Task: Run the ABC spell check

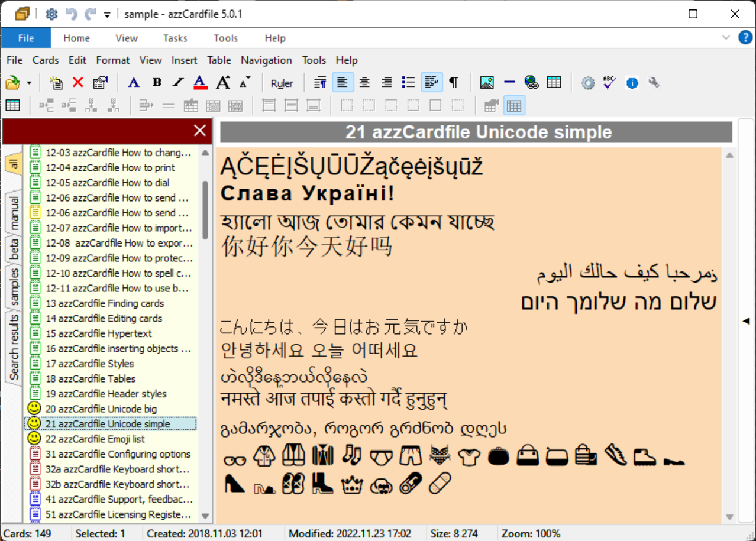Action: [610, 83]
